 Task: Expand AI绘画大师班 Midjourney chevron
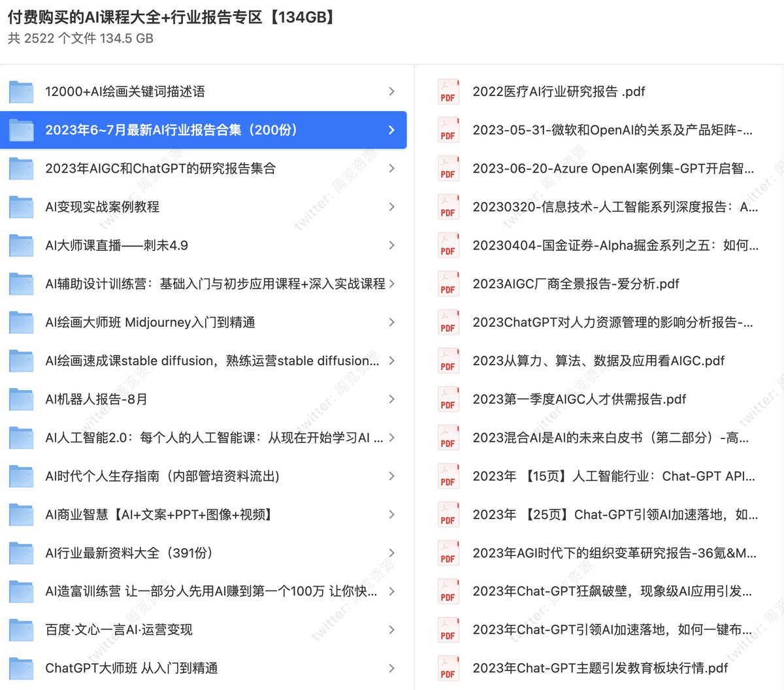pyautogui.click(x=391, y=322)
